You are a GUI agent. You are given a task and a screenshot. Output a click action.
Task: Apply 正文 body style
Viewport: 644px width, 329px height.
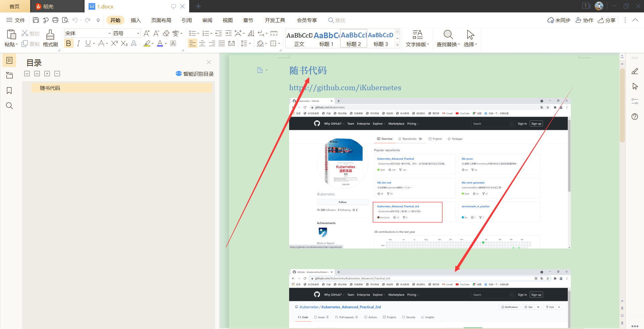(299, 39)
